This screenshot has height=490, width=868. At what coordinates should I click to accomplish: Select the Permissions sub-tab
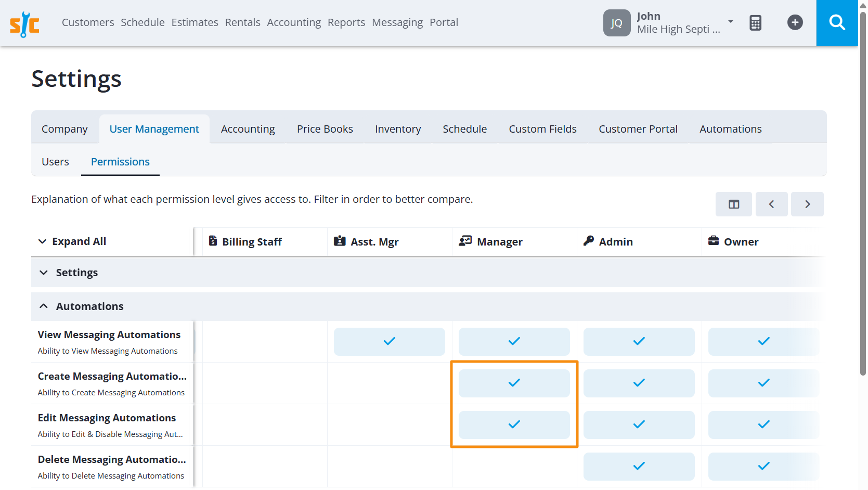click(x=120, y=162)
